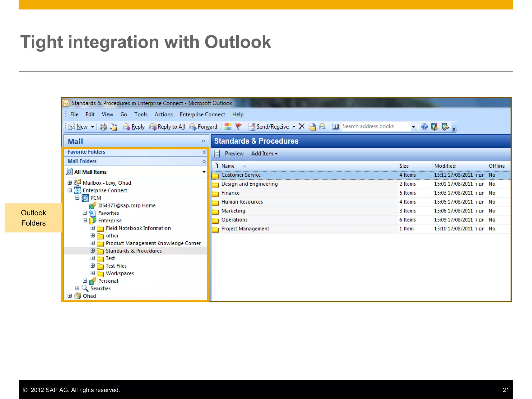Open the Add Item dropdown

(x=264, y=154)
